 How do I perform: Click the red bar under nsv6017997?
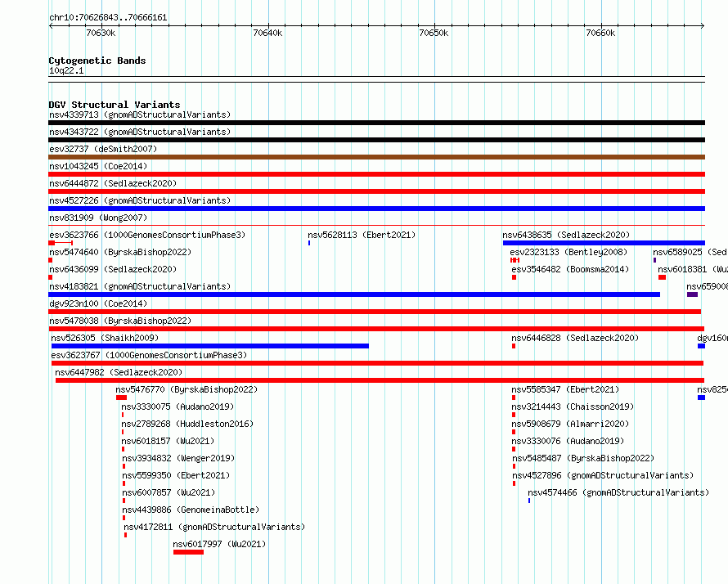tap(188, 552)
